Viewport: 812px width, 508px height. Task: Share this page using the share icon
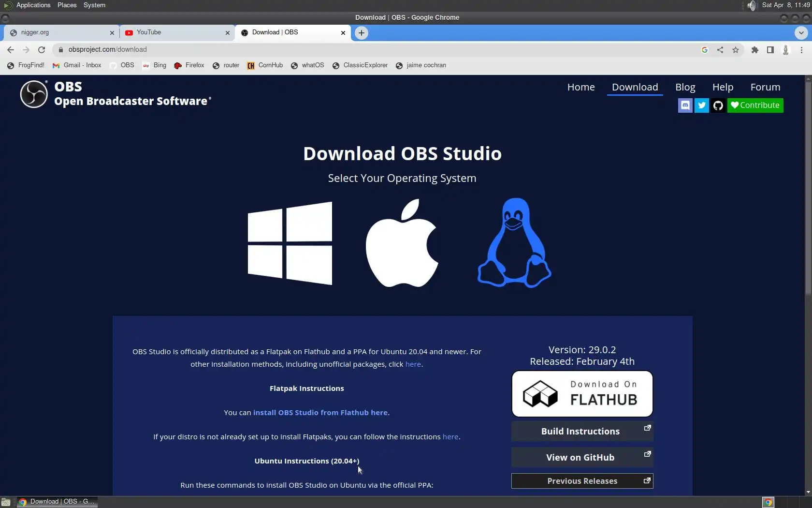720,49
